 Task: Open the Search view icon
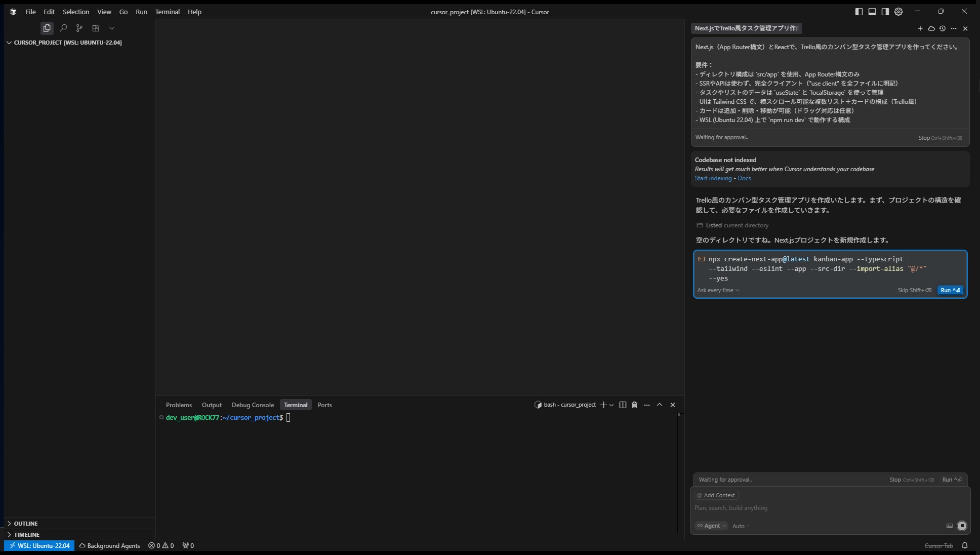coord(63,28)
